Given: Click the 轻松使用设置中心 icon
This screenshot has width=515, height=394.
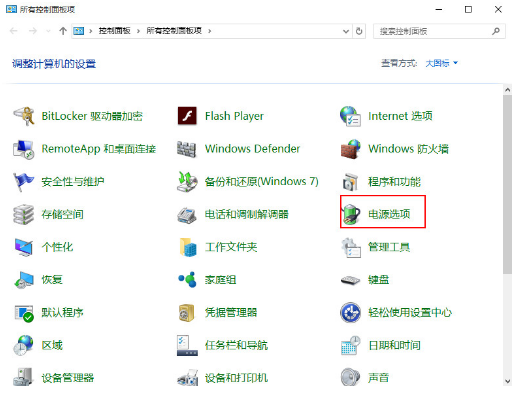Looking at the screenshot, I should tap(350, 312).
